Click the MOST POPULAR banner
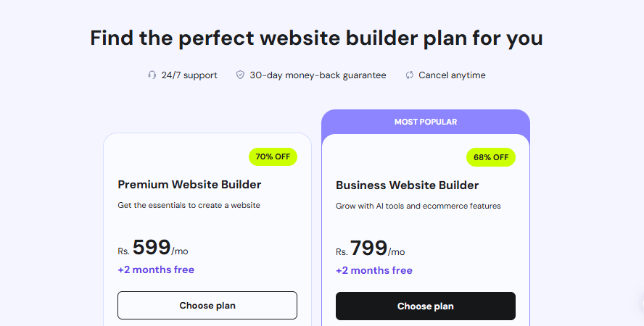This screenshot has height=326, width=644. 426,122
